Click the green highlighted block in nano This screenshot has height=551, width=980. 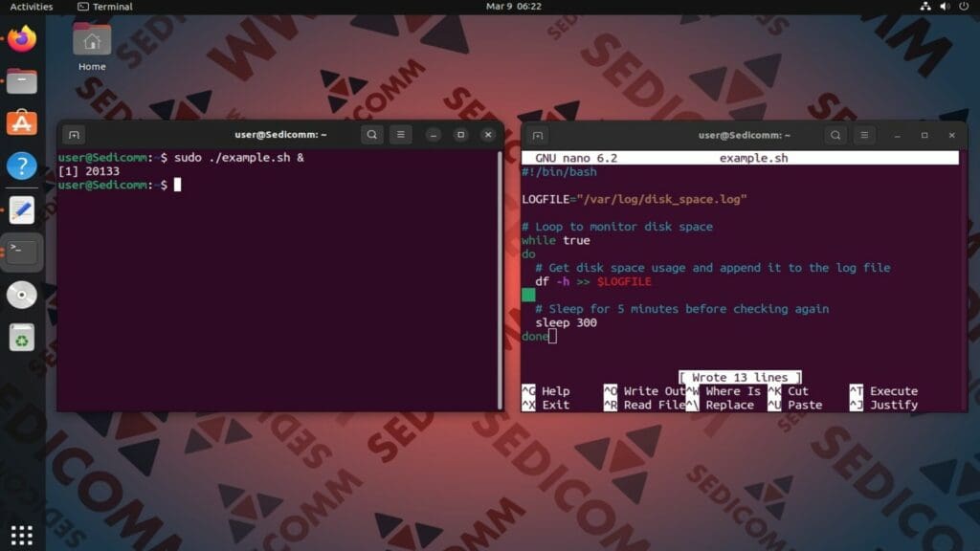pyautogui.click(x=528, y=295)
